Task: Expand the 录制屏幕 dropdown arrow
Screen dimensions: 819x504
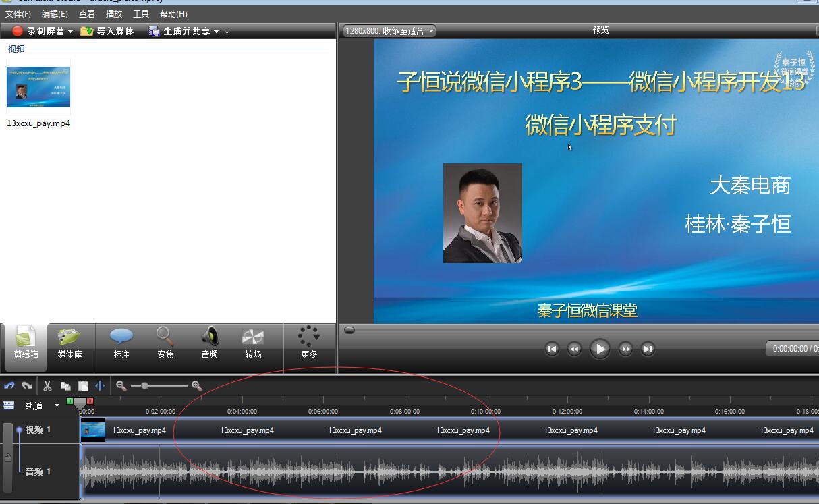Action: click(x=70, y=32)
